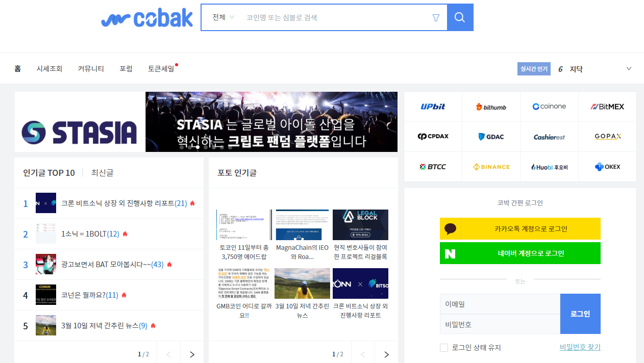Open photo post 토코인 11일부터 에어드랍
The height and width of the screenshot is (363, 644).
(244, 236)
